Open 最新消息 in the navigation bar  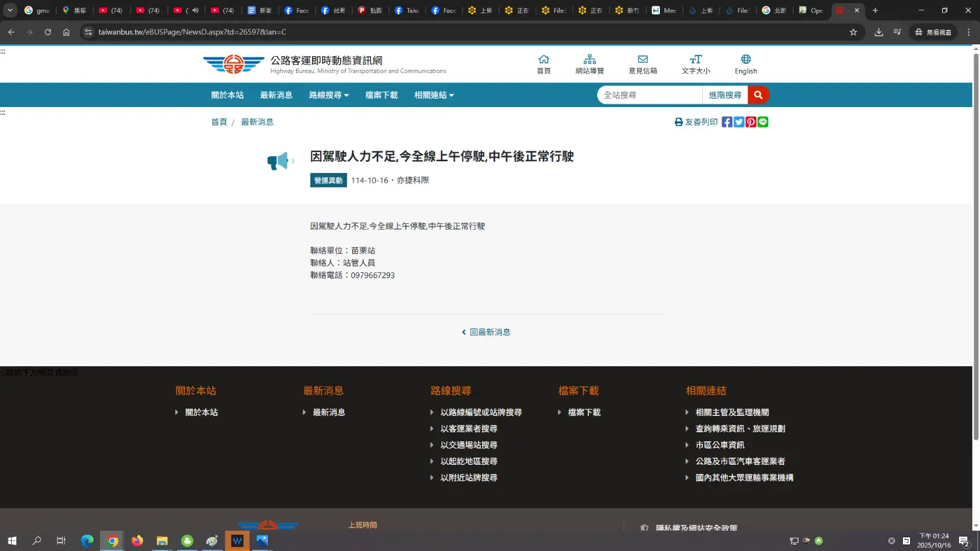click(276, 95)
